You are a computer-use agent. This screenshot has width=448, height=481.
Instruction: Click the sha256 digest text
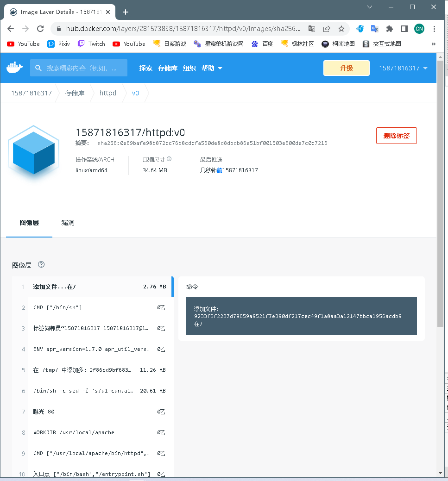212,143
